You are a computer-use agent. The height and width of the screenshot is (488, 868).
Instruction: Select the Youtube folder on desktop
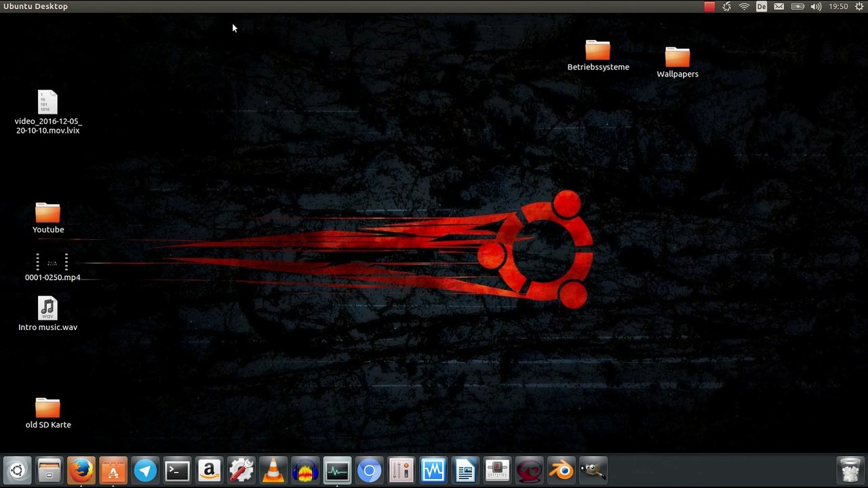point(47,218)
